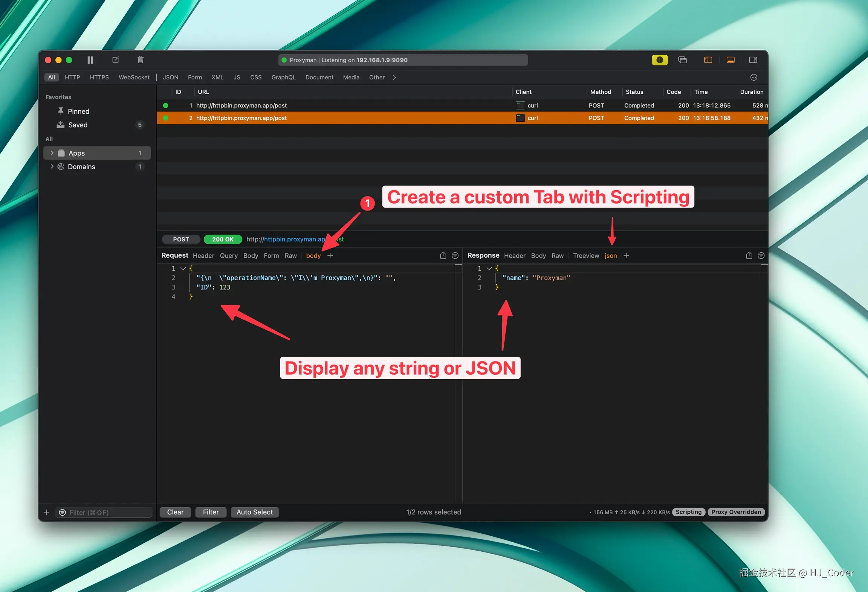Screen dimensions: 868x592
Task: Select the GraphQL filter tab
Action: [x=283, y=77]
